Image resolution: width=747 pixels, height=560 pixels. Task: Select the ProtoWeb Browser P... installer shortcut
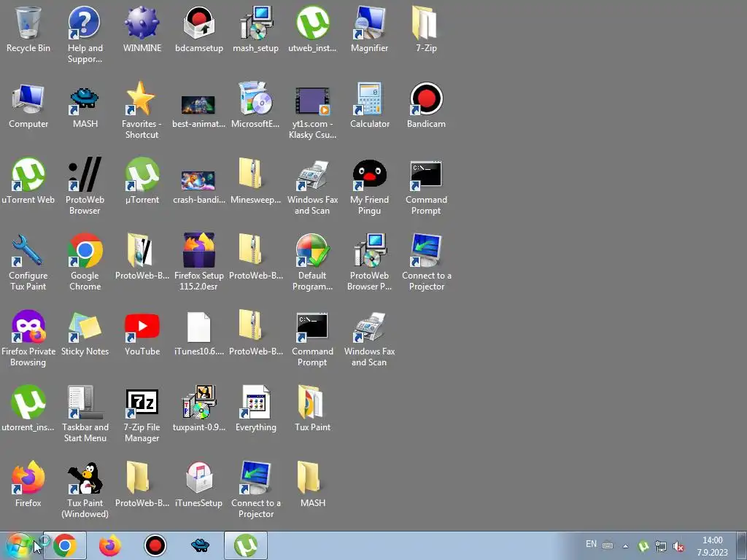click(x=370, y=262)
